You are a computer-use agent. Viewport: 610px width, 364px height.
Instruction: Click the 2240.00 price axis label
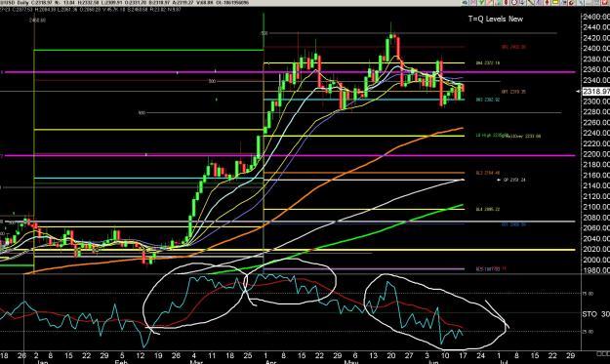pos(596,133)
